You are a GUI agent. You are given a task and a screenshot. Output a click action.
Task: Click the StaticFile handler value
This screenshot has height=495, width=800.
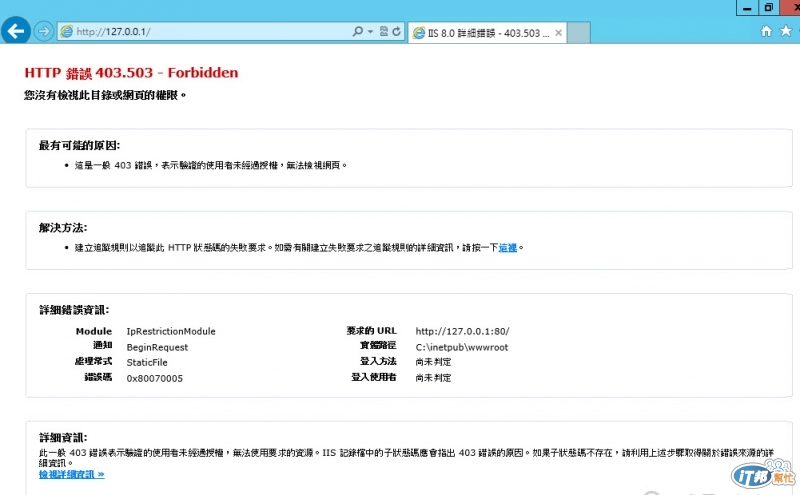[x=147, y=362]
